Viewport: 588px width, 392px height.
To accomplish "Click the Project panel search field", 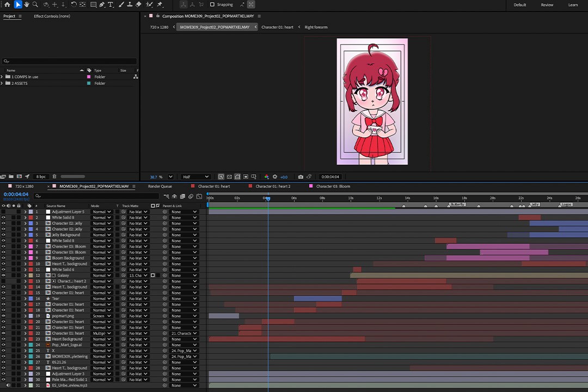I will coord(70,61).
